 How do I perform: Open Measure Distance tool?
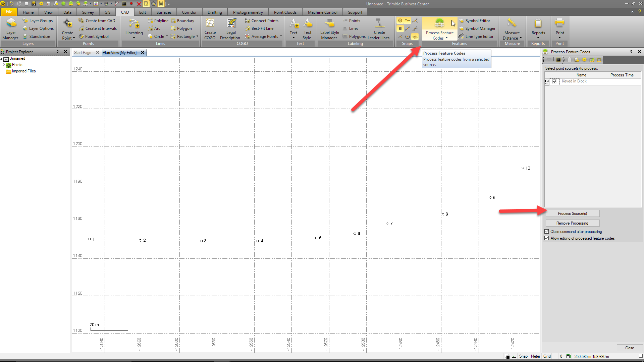(512, 27)
